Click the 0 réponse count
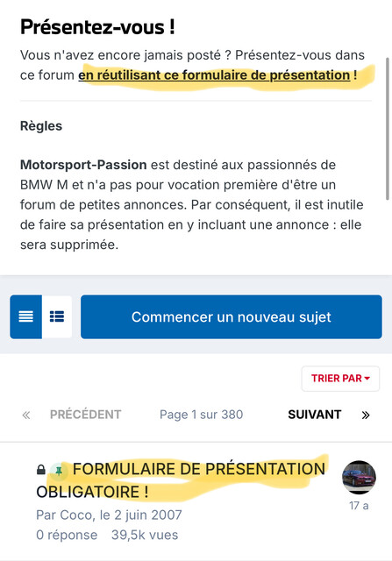 (67, 535)
